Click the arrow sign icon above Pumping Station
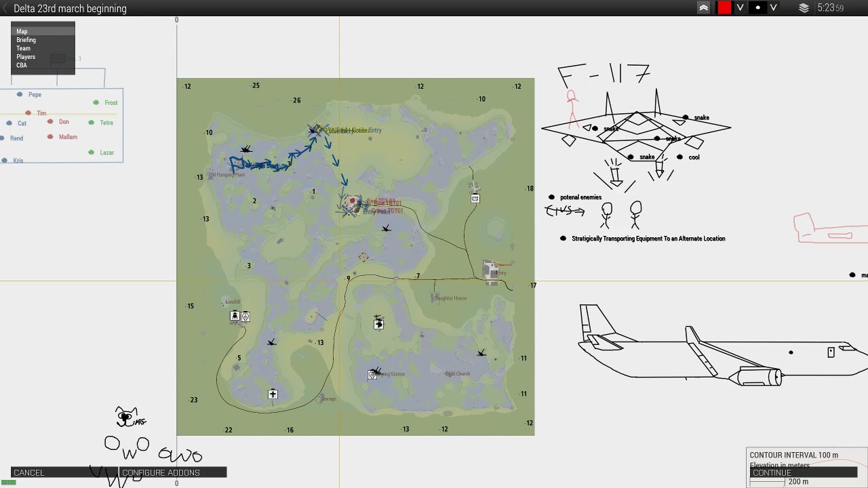This screenshot has height=488, width=868. [x=378, y=324]
